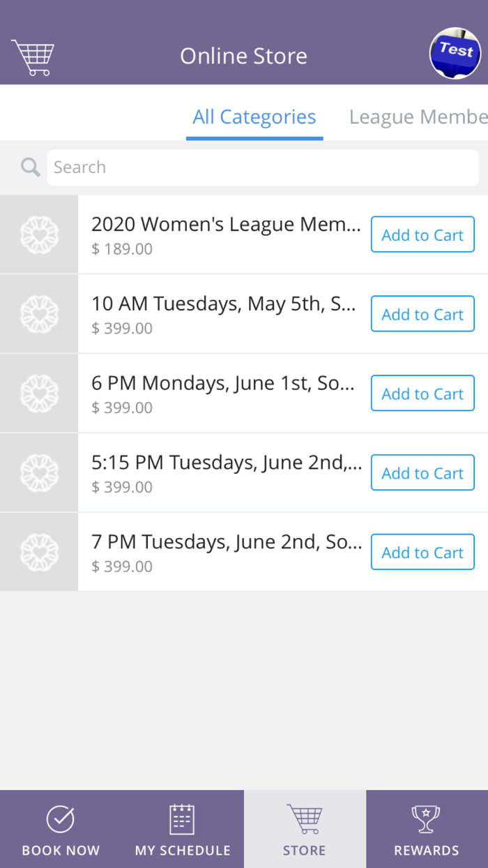The image size is (488, 868).
Task: Add 2020 Women's League Membership to cart
Action: 422,234
